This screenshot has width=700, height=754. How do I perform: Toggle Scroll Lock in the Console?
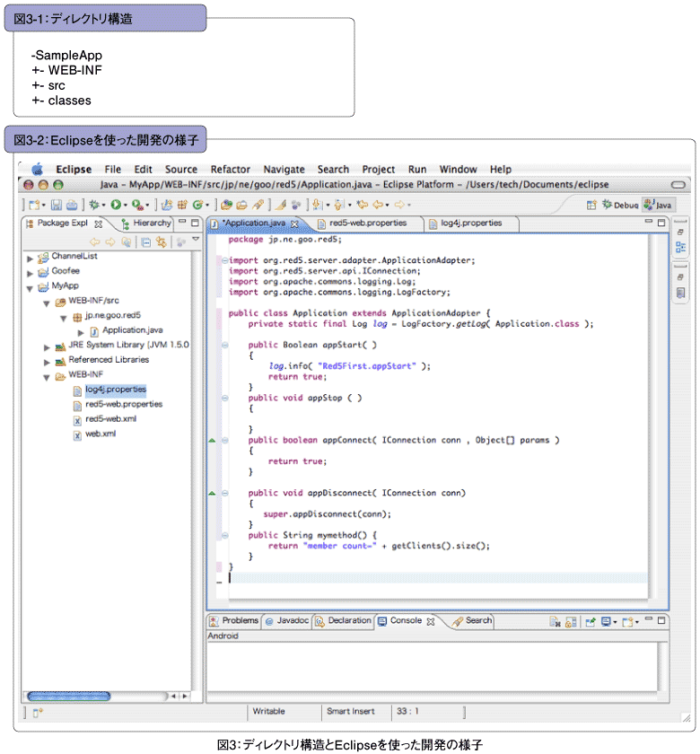[571, 622]
